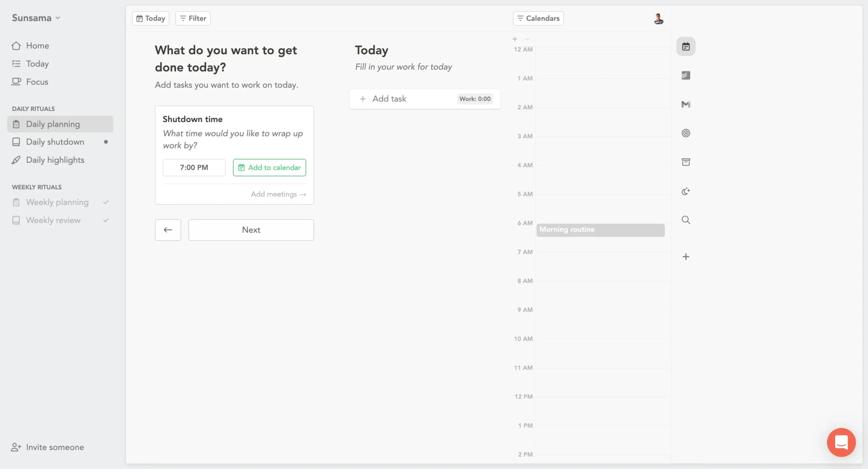The width and height of the screenshot is (868, 469).
Task: Click the 7:00 PM shutdown time field
Action: pos(194,168)
